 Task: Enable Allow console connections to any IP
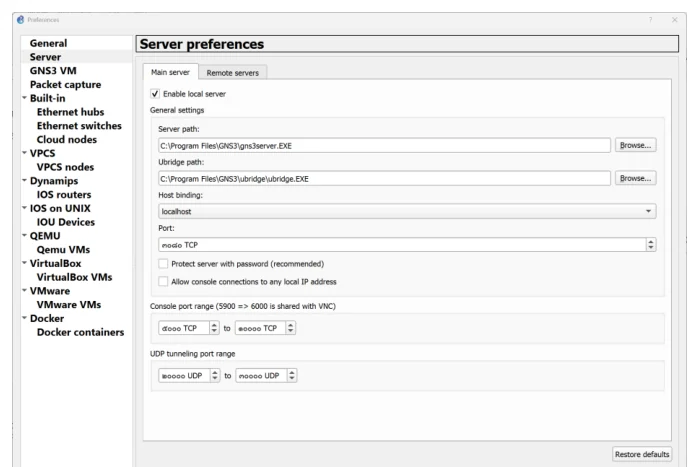point(163,282)
